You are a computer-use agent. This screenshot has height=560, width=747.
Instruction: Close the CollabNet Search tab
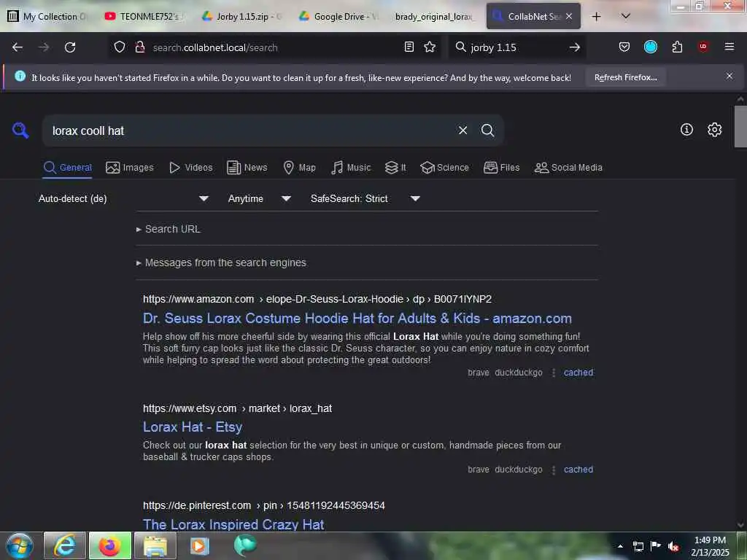tap(569, 16)
